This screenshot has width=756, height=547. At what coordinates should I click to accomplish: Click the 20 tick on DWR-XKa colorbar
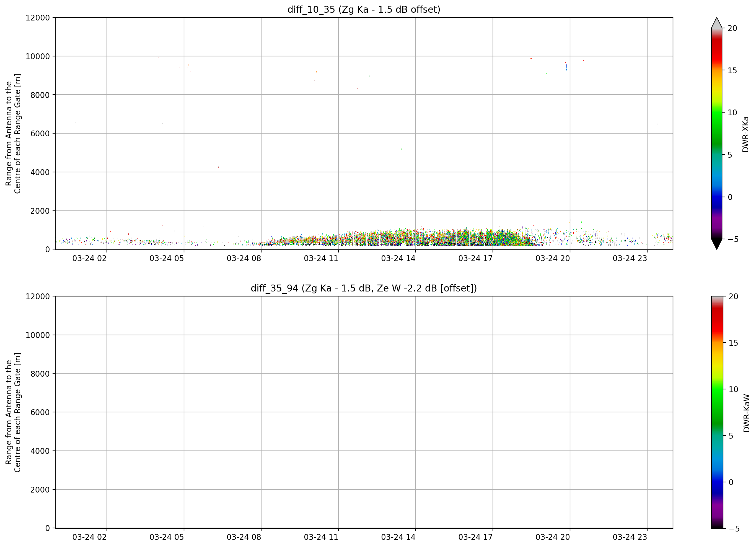pos(732,28)
